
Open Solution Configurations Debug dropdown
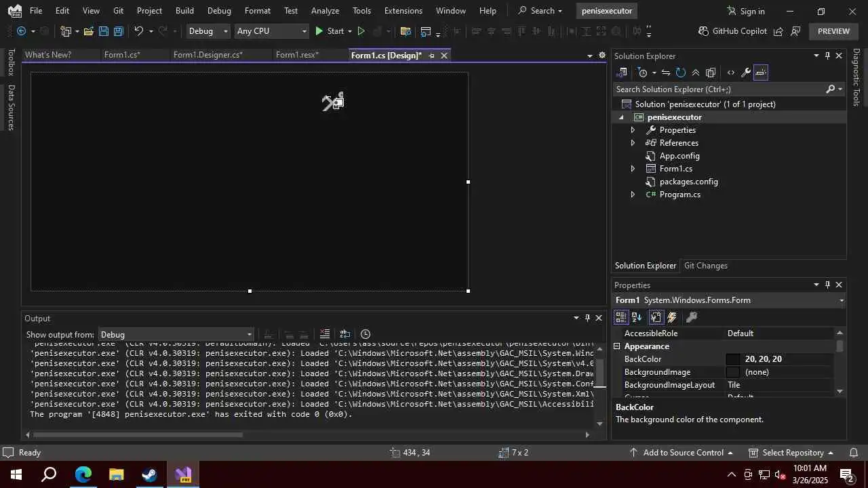coord(208,31)
